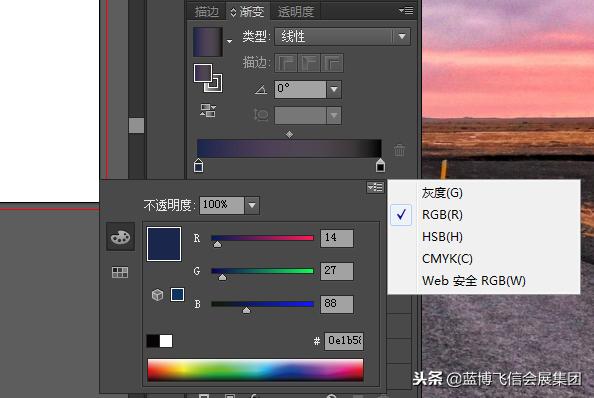Select the right black gradient stop
The width and height of the screenshot is (594, 398).
click(x=380, y=165)
